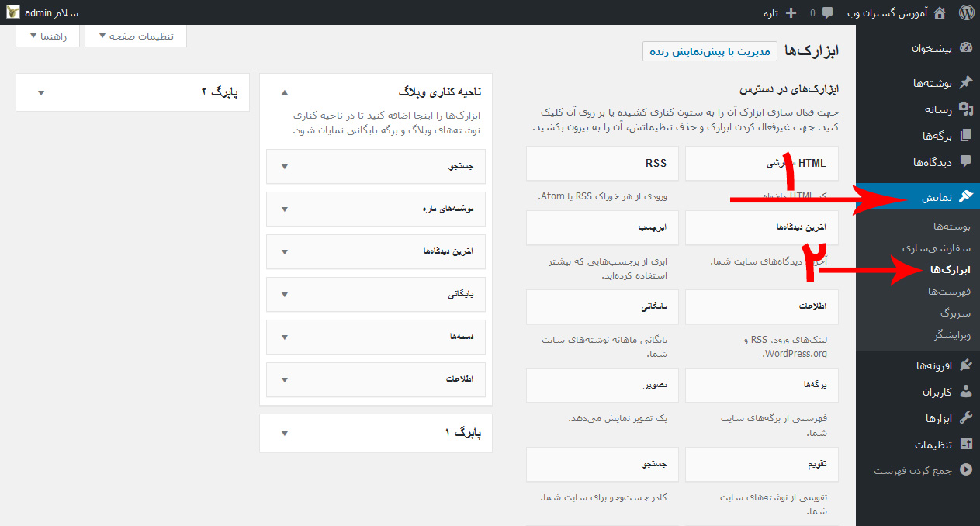
Task: Open ویرایشگر editor submenu item
Action: pos(954,335)
